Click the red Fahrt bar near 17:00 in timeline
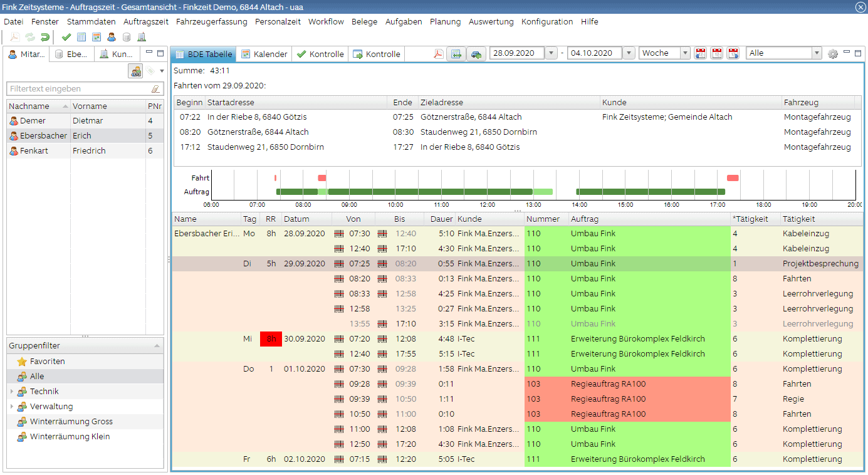 click(x=732, y=178)
